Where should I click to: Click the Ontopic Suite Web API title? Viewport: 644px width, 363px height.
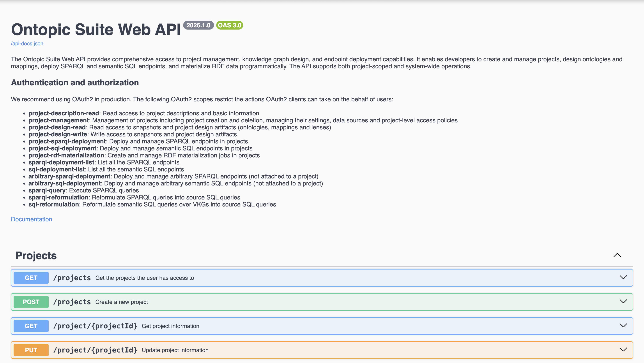pyautogui.click(x=96, y=30)
